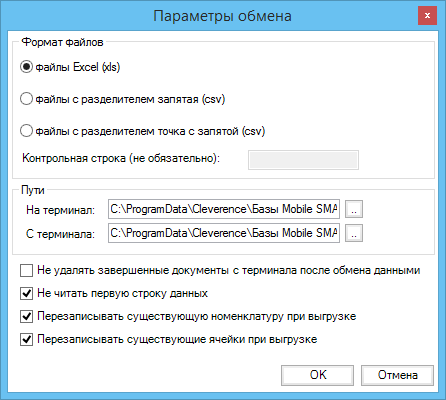Disable Перезаписывать существующие ячейки checkbox
Screen dimensions: 446x400
tap(26, 340)
